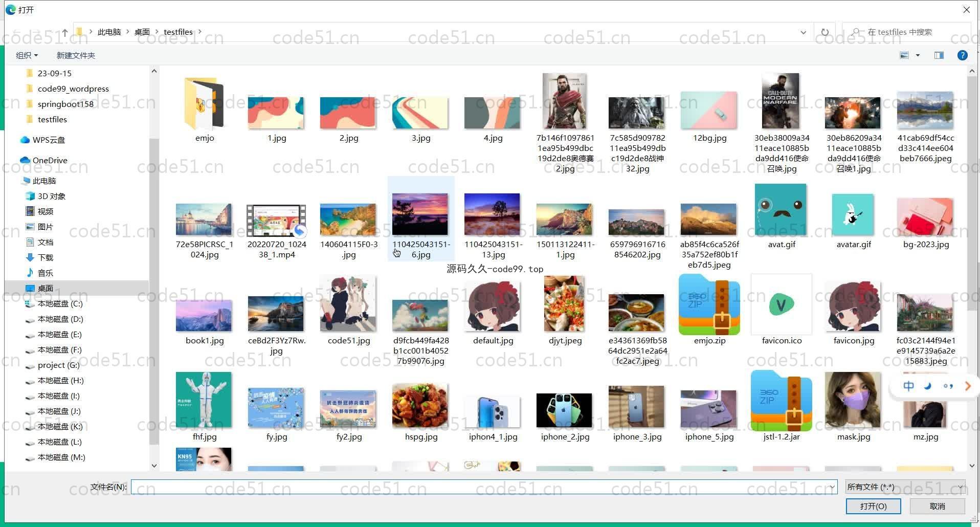980x527 pixels.
Task: Open testfiles folder in sidebar
Action: (x=47, y=119)
